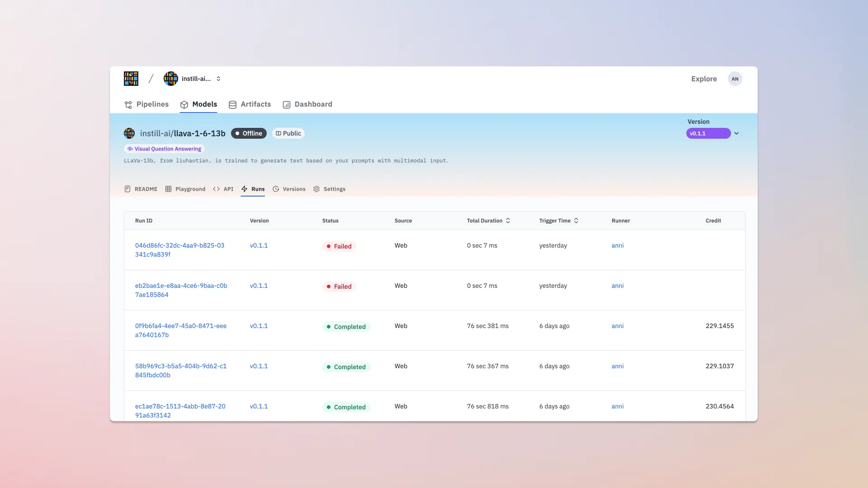Expand the version dropdown chevron
868x488 pixels.
(736, 133)
